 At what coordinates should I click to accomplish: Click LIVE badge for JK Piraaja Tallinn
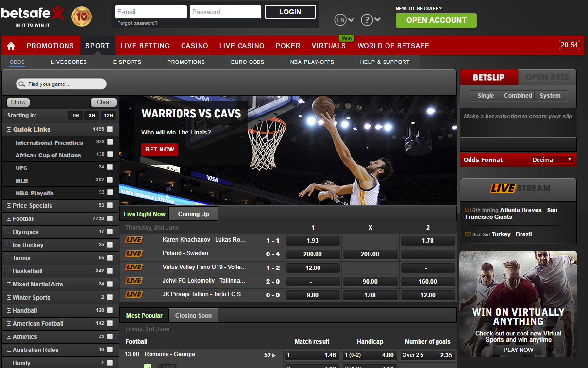[x=134, y=294]
